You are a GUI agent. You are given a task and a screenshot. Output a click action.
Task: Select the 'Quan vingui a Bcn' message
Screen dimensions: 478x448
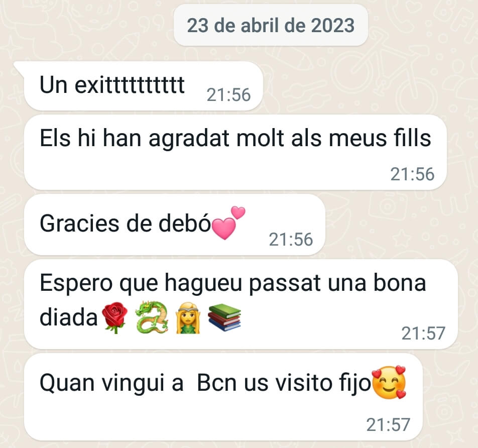tap(223, 397)
